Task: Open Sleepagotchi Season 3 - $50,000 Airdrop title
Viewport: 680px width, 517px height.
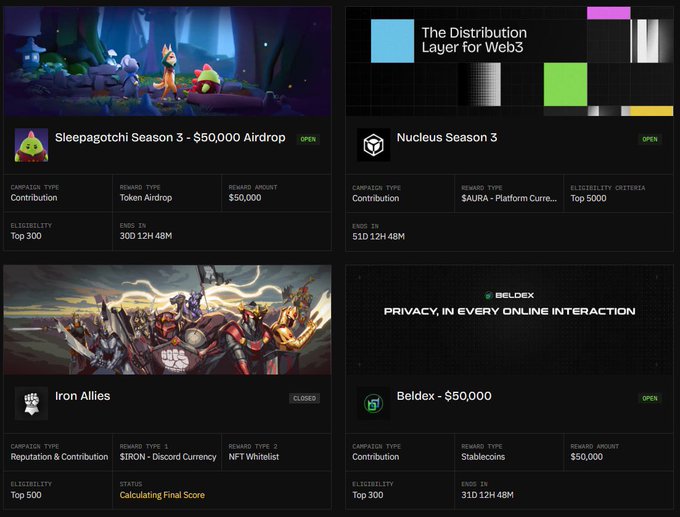Action: (170, 137)
